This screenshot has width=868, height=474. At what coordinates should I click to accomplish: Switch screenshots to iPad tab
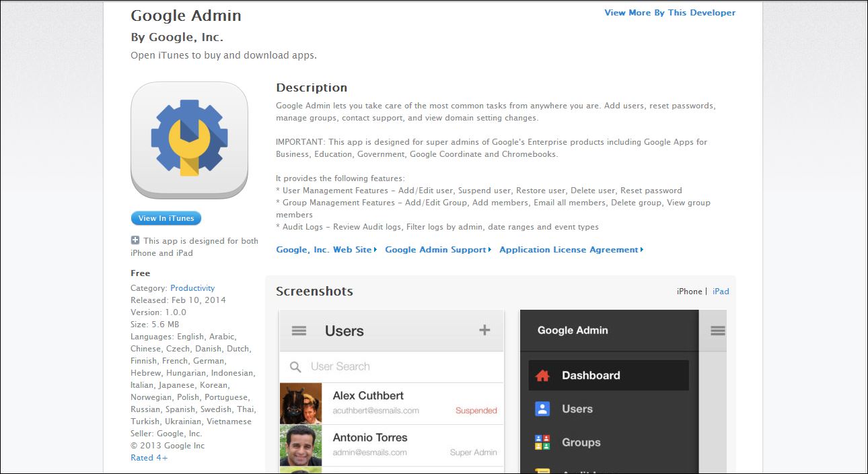pos(721,292)
